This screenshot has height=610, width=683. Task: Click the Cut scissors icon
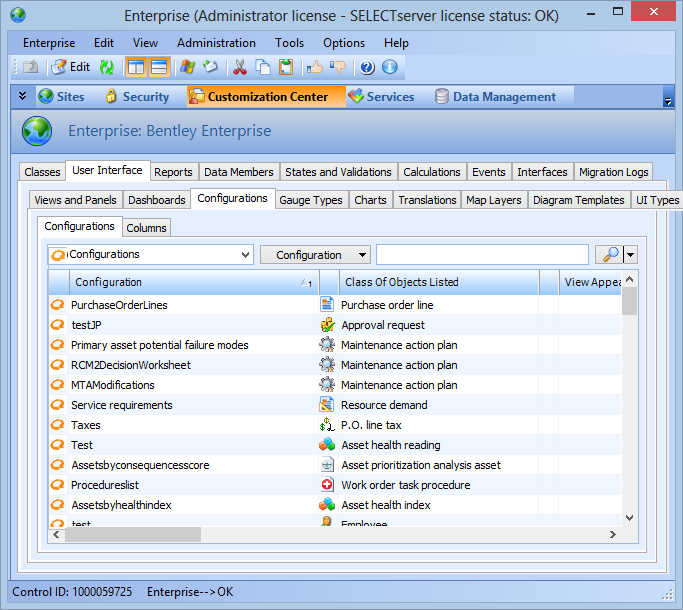(x=240, y=67)
